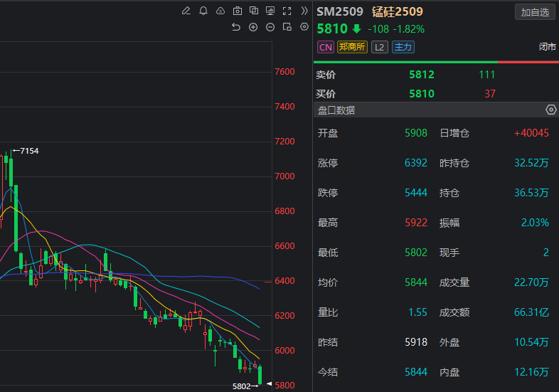Viewport: 559px width, 392px height.
Task: Click 加自选 button
Action: pos(535,13)
